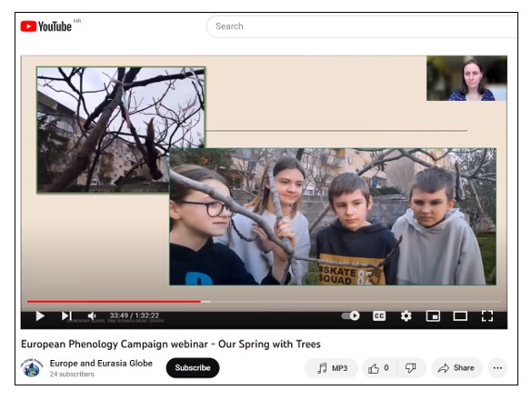Click the YouTube logo to go home

pos(46,26)
